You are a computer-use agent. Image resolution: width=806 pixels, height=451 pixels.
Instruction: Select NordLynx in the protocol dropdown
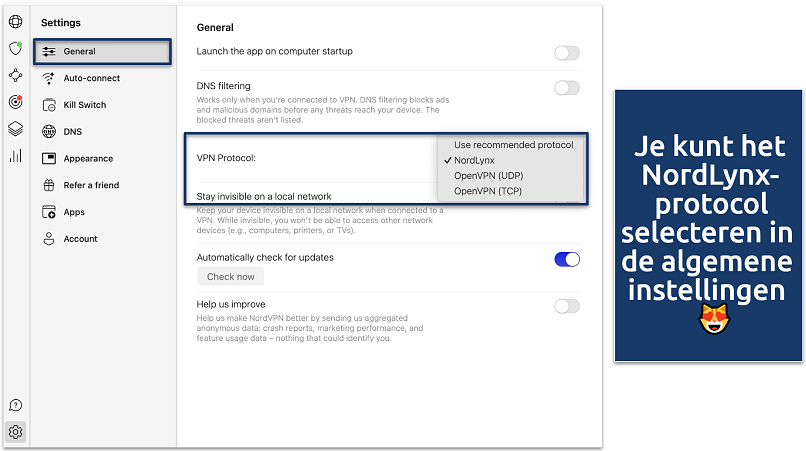[474, 160]
